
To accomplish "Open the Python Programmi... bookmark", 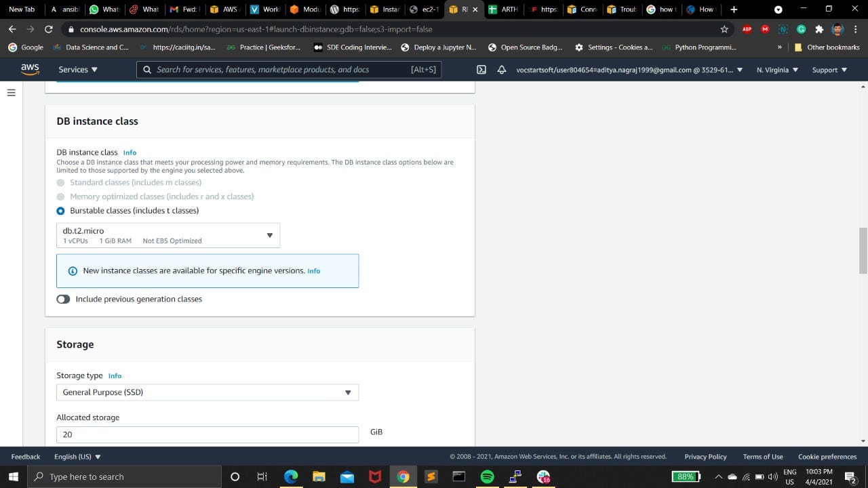I will [x=700, y=47].
